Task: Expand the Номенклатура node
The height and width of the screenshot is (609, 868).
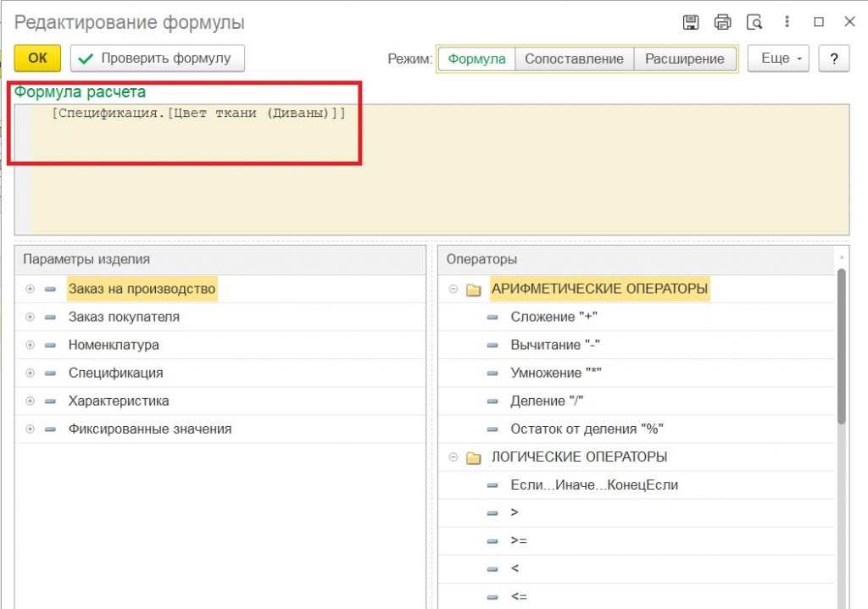Action: [30, 345]
